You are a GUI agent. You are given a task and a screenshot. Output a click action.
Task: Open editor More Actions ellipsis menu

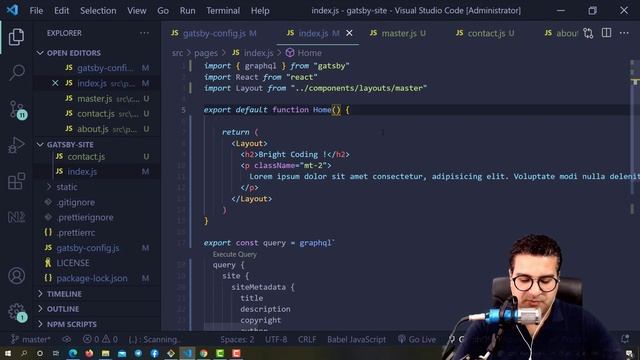[x=624, y=33]
